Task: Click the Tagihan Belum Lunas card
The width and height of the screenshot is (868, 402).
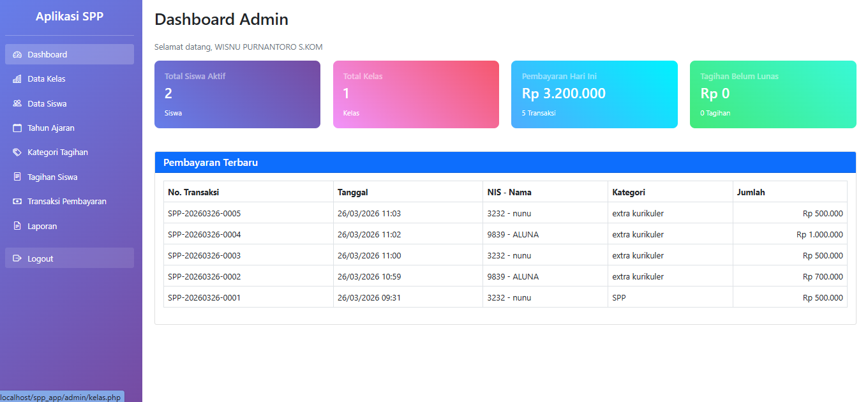Action: (773, 94)
